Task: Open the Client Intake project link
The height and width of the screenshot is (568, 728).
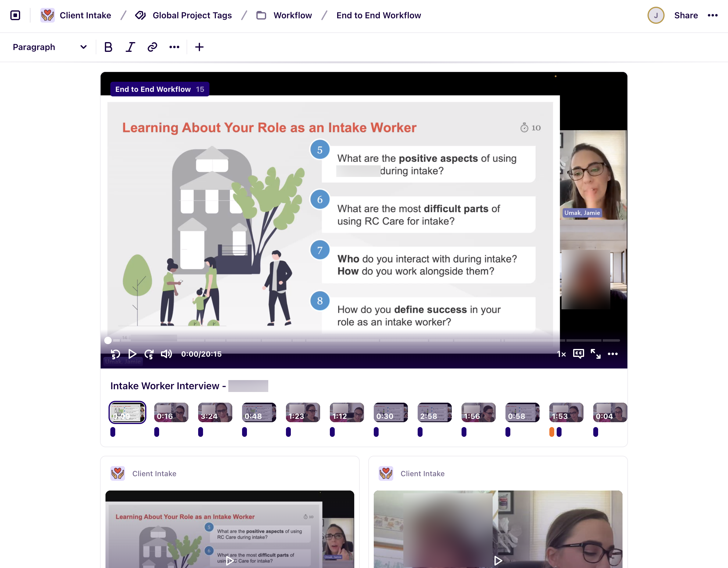Action: pyautogui.click(x=85, y=15)
